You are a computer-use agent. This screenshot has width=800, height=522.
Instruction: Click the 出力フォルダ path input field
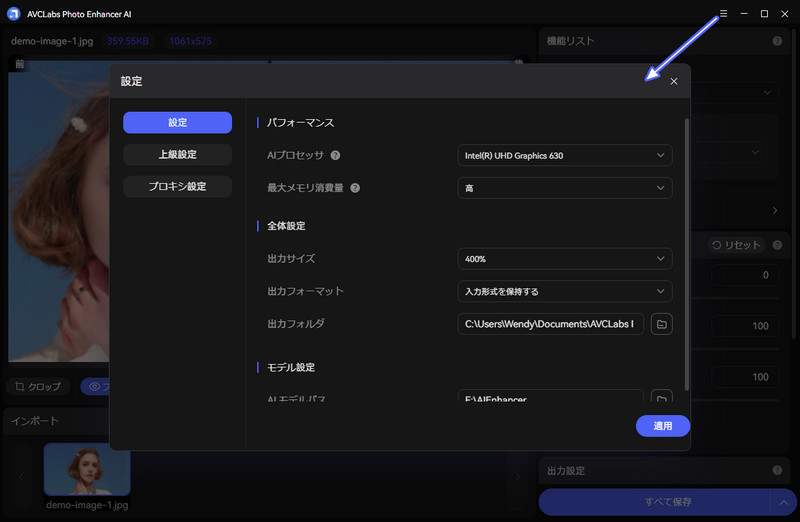pos(551,324)
